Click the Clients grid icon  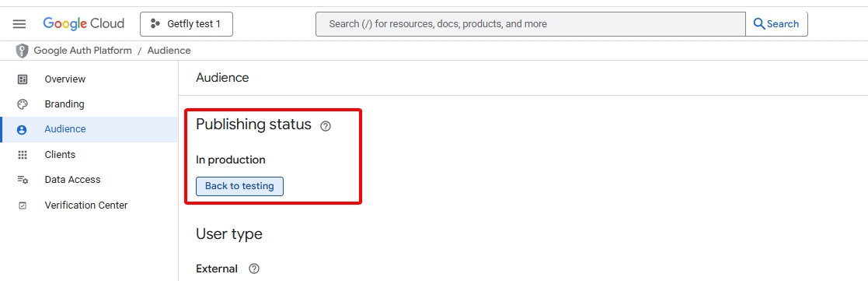(22, 155)
